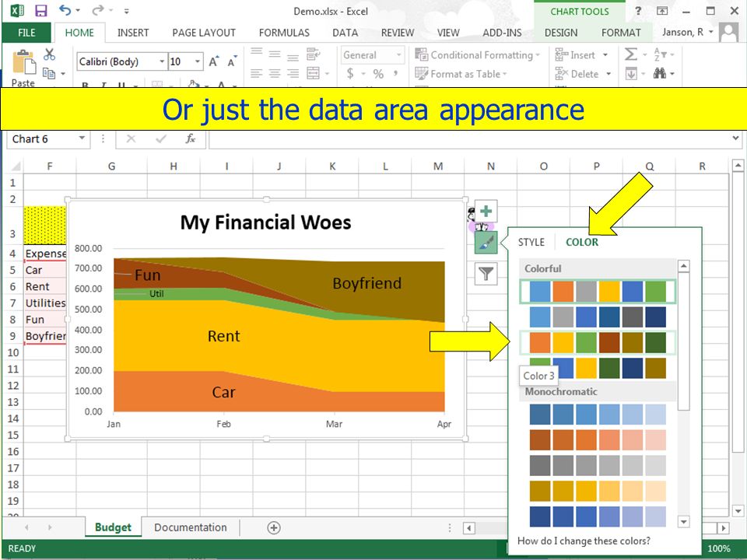Open the font size dropdown showing 10

(x=197, y=61)
